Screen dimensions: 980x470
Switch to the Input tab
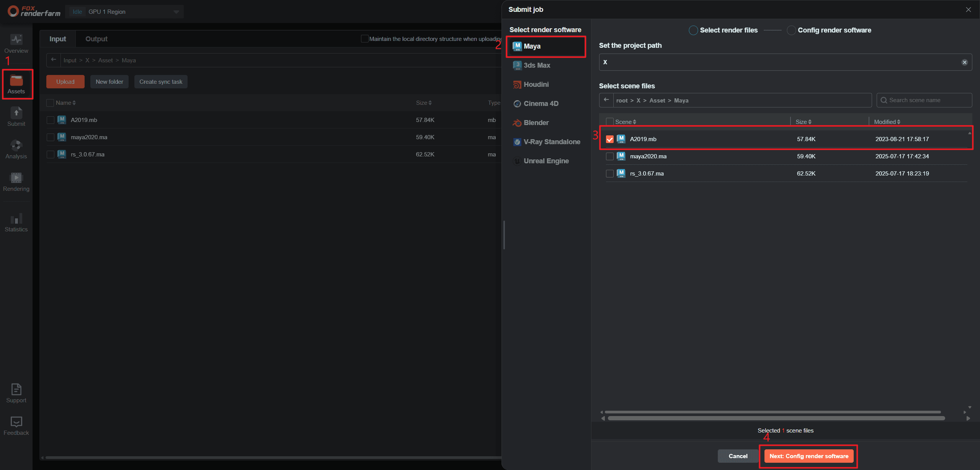pos(57,39)
